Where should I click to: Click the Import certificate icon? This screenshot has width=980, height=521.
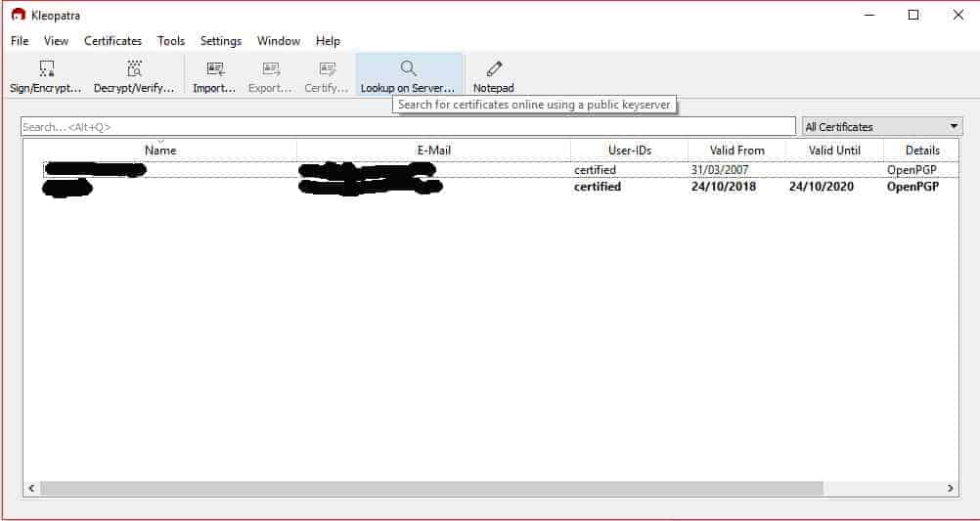click(x=215, y=68)
